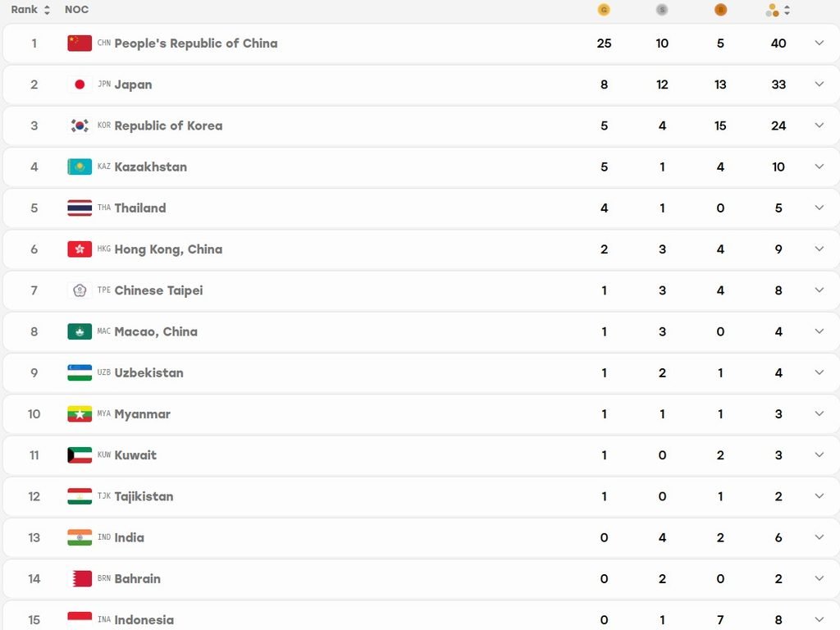This screenshot has height=630, width=840.
Task: Expand the Thailand row details
Action: tap(819, 208)
